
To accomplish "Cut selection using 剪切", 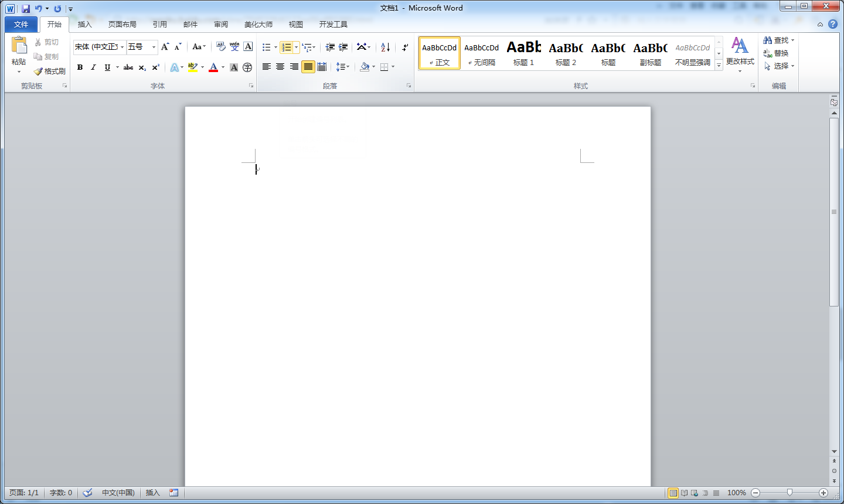I will [x=47, y=42].
